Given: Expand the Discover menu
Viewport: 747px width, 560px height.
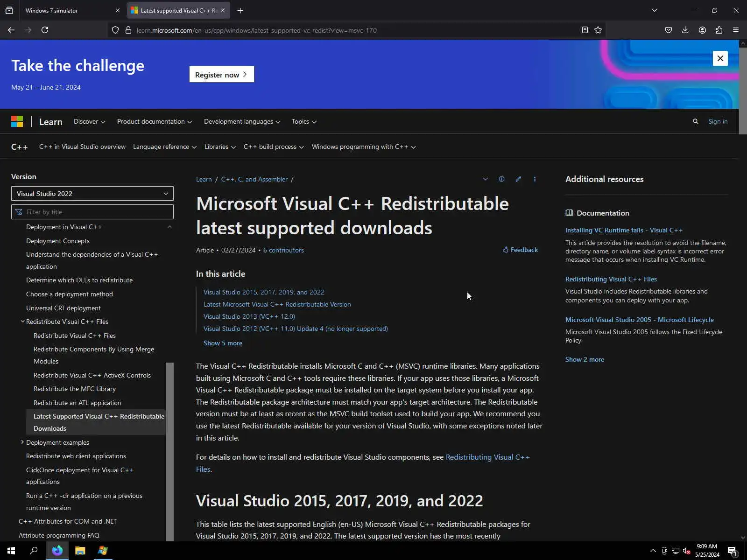Looking at the screenshot, I should click(90, 121).
